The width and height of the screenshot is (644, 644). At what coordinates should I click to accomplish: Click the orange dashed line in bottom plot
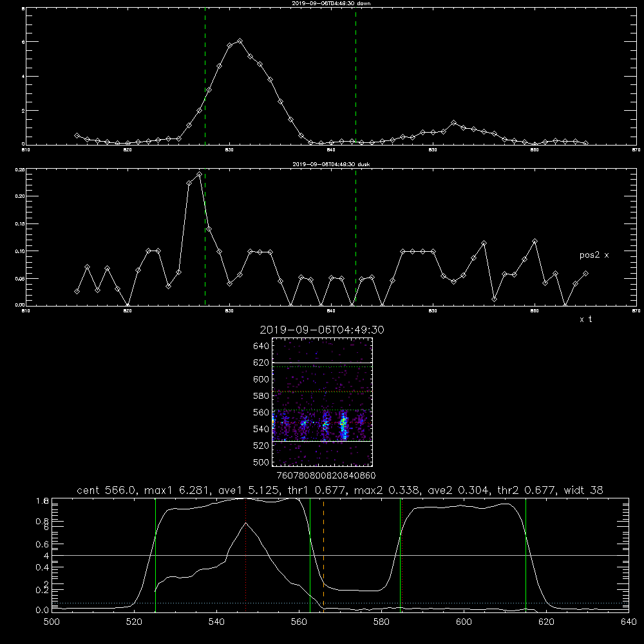pyautogui.click(x=324, y=554)
